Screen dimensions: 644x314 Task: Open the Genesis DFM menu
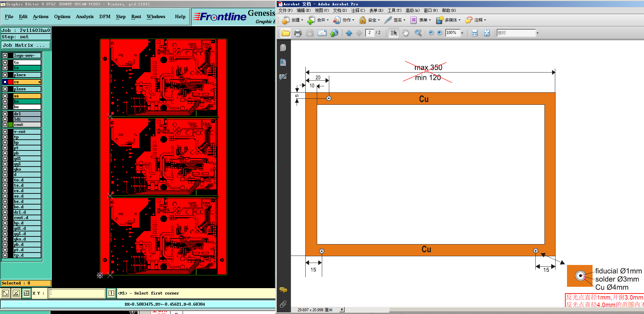(x=105, y=17)
